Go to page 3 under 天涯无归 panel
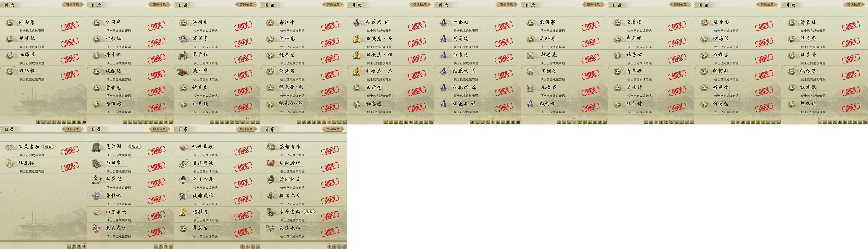The width and height of the screenshot is (868, 249). click(339, 247)
